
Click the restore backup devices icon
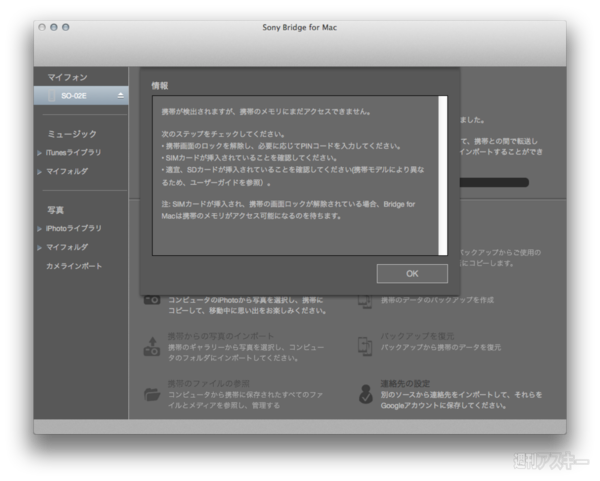[365, 347]
